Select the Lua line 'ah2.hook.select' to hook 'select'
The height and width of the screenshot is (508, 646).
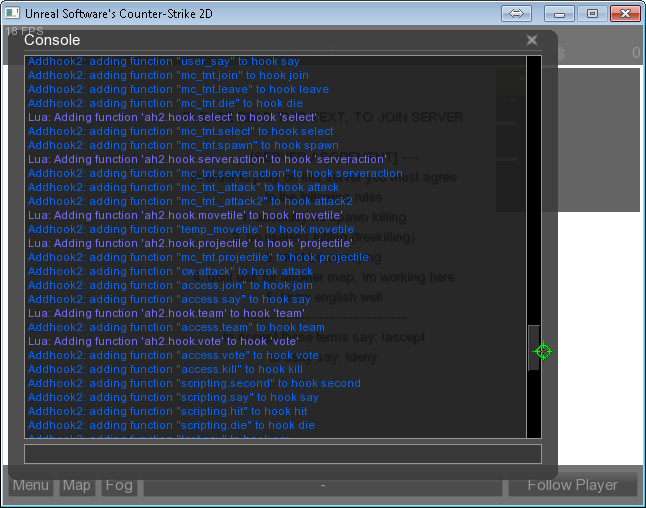click(x=172, y=117)
